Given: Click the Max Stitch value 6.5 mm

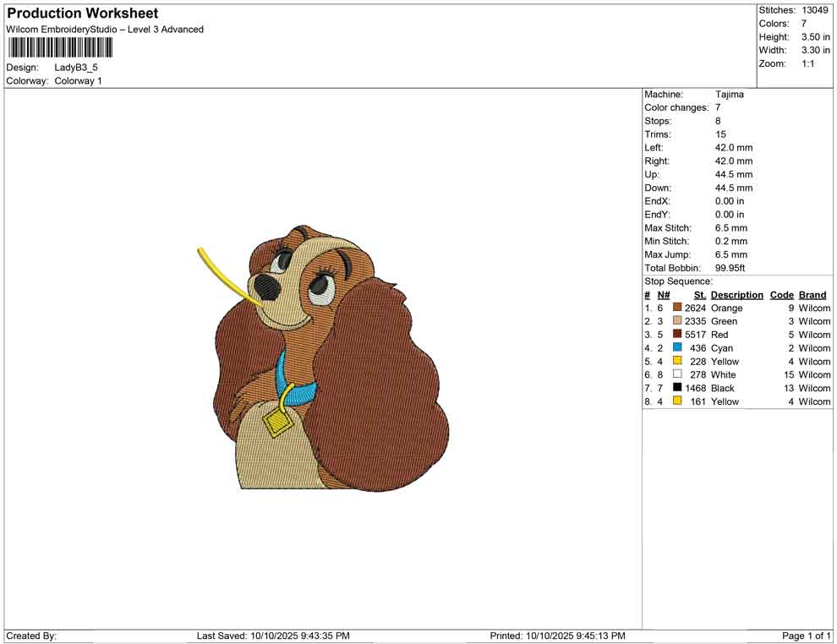Looking at the screenshot, I should 731,227.
